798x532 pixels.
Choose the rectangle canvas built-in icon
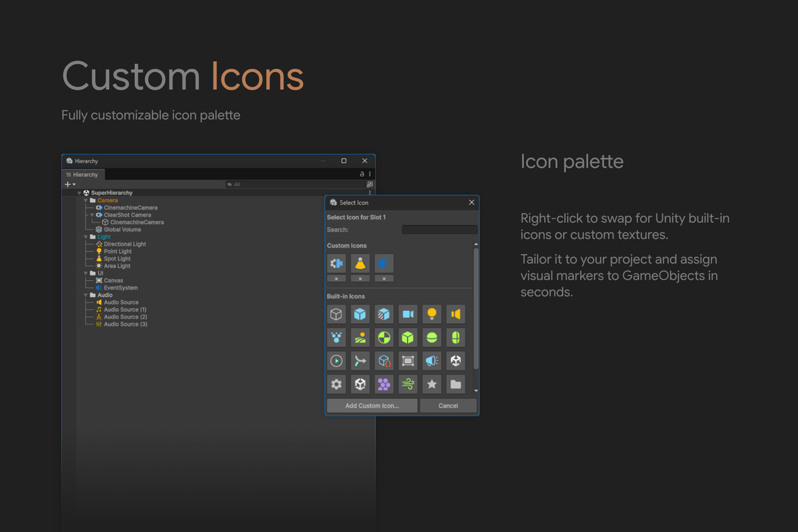pos(408,361)
